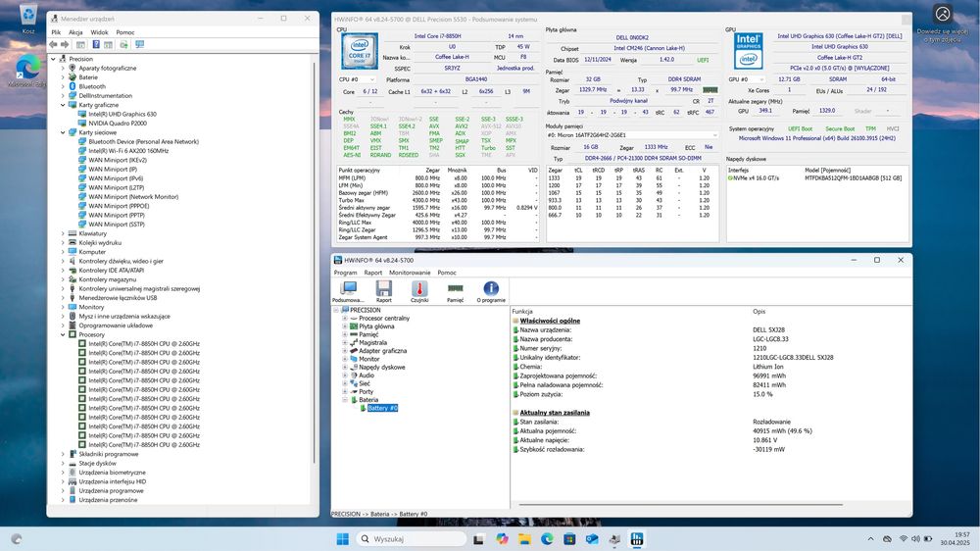Click the Back arrow in Device Manager toolbar
Image resolution: width=980 pixels, height=551 pixels.
point(54,44)
